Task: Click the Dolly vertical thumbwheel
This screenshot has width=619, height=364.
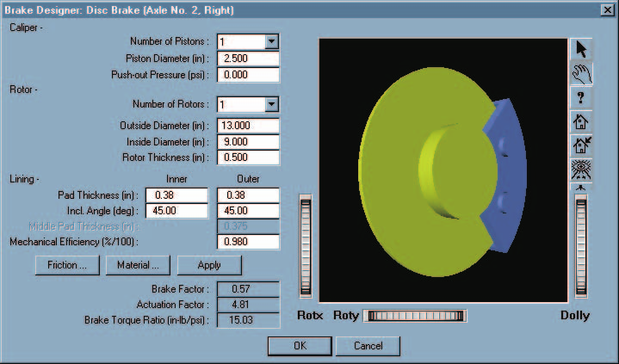Action: [x=581, y=247]
